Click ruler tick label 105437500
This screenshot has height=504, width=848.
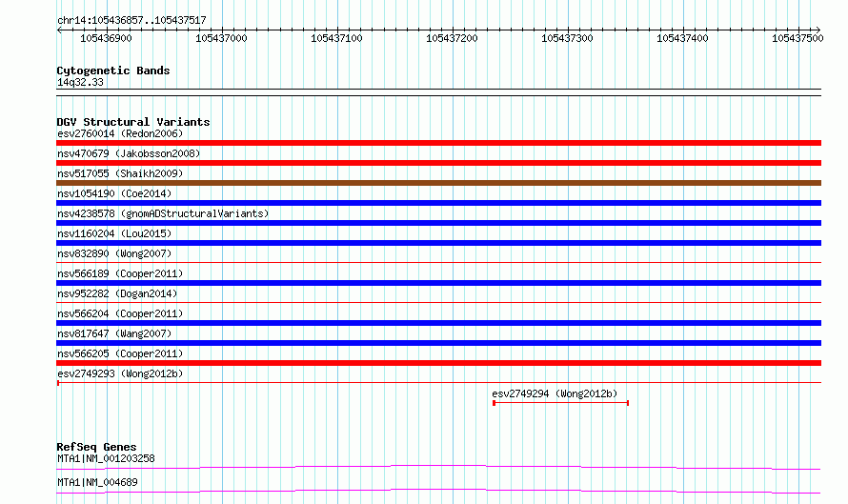pyautogui.click(x=798, y=38)
